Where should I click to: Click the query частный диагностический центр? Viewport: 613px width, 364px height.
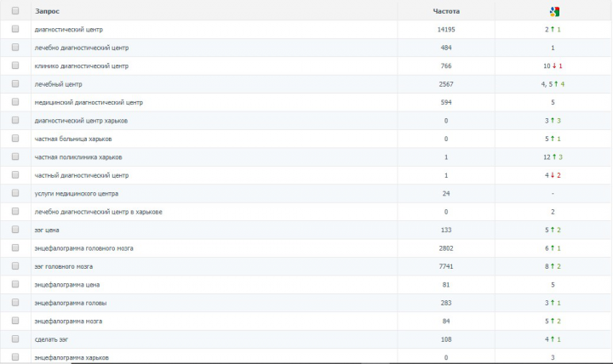click(x=82, y=175)
